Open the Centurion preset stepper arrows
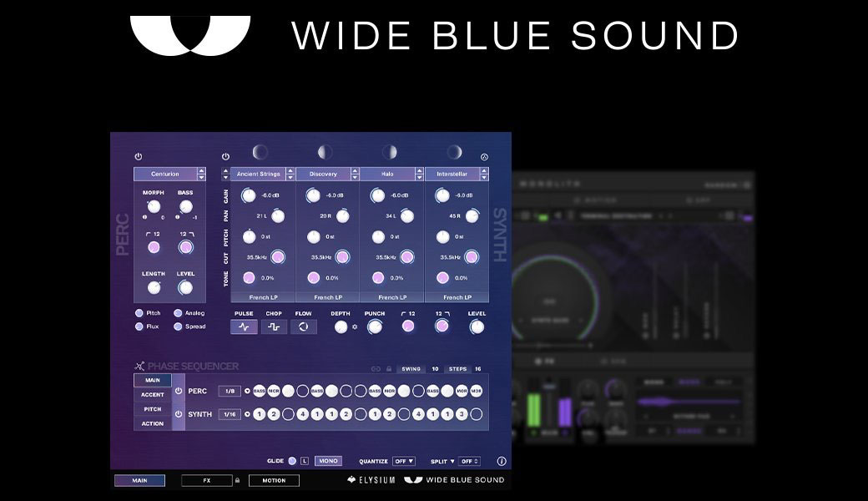This screenshot has height=501, width=868. click(x=201, y=174)
